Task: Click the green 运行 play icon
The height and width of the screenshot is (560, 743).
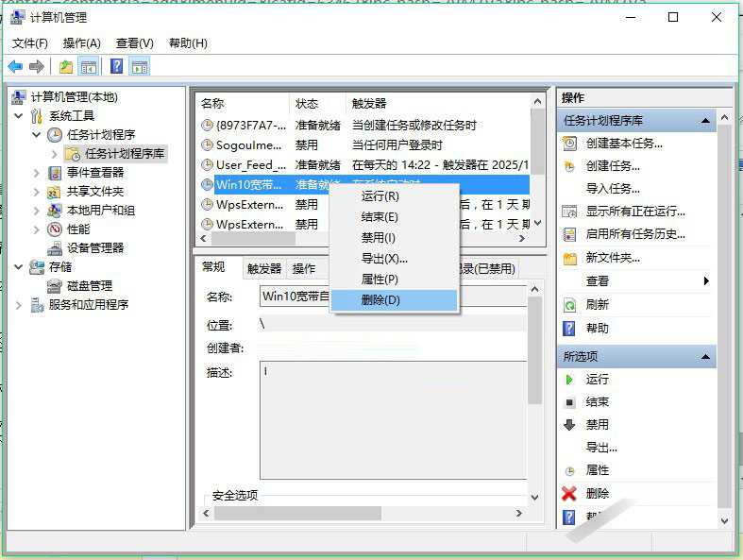Action: click(569, 380)
